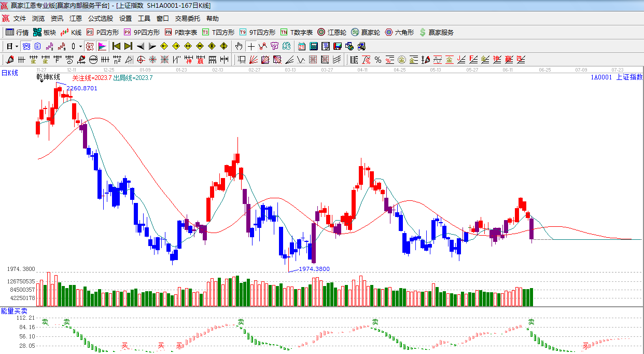
Task: Toggle the red 权 adjustment button
Action: tap(90, 46)
